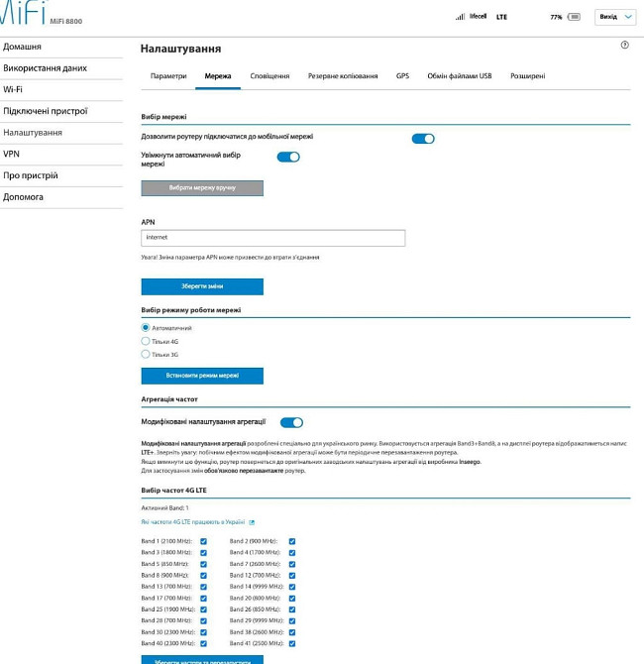Uncheck Band 28 (700 MHz) checkbox
Viewport: 644px width, 664px height.
pyautogui.click(x=204, y=620)
